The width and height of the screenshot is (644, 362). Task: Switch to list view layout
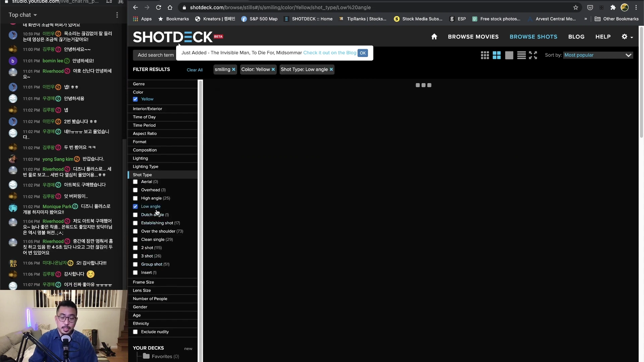521,55
